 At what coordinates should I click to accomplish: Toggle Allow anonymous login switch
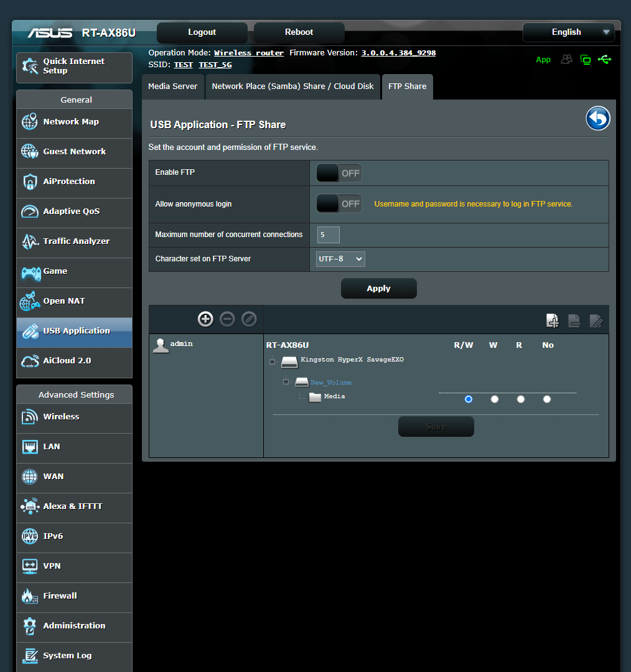(339, 203)
